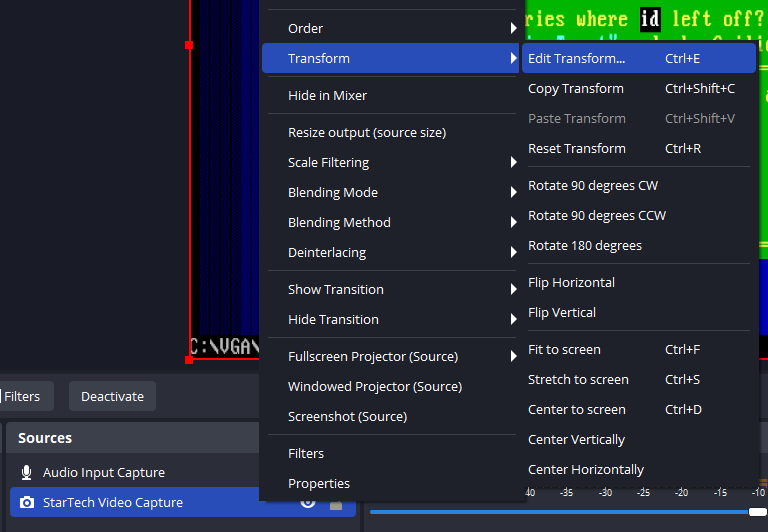Image resolution: width=768 pixels, height=532 pixels.
Task: Open Properties from the context menu
Action: pos(319,483)
